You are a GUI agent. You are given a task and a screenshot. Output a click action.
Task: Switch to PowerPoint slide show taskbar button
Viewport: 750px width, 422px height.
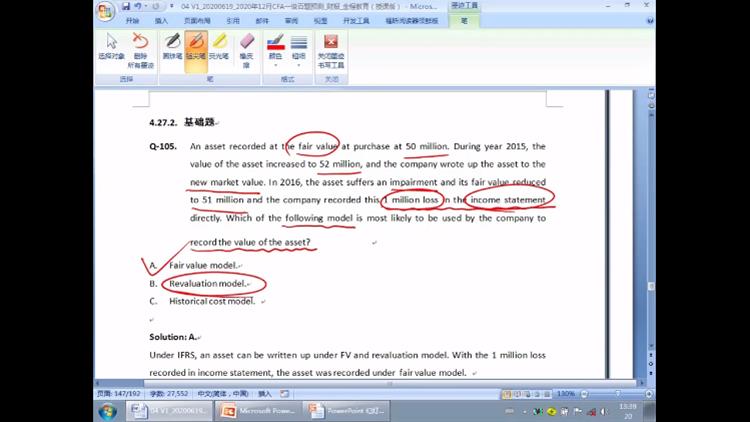[x=347, y=411]
